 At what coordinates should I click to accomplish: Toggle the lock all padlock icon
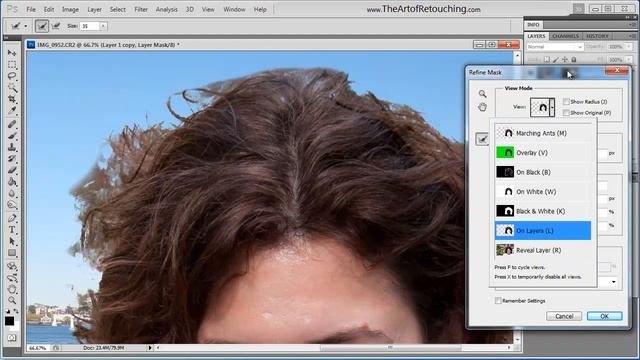tap(573, 60)
